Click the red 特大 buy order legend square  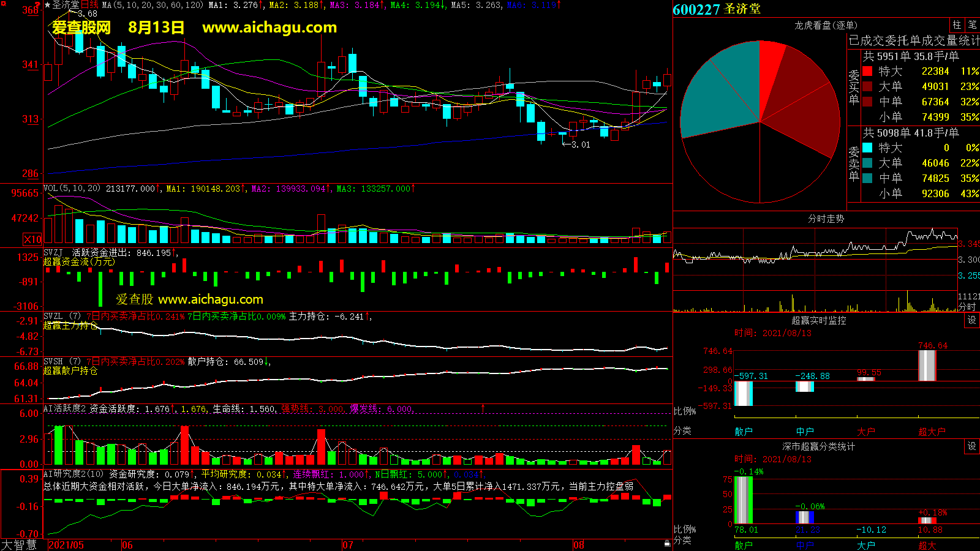tap(867, 72)
